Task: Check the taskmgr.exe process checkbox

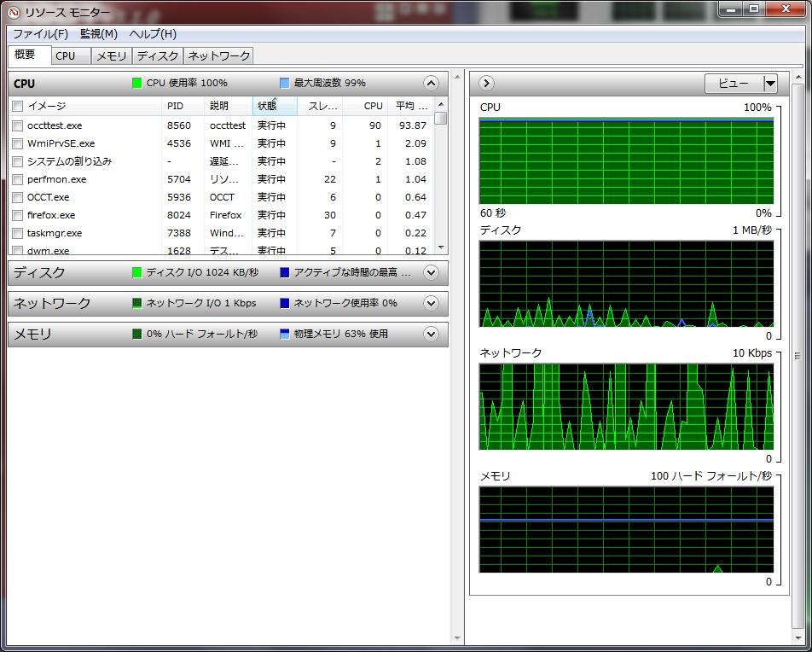Action: tap(18, 233)
